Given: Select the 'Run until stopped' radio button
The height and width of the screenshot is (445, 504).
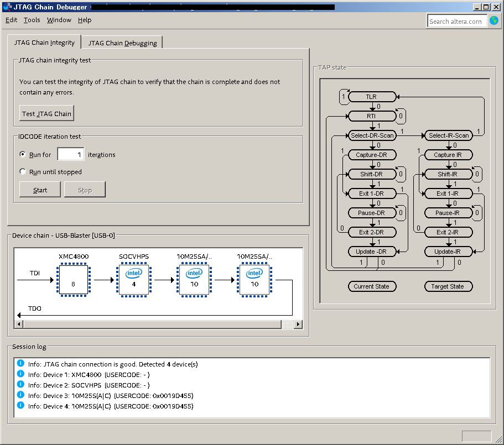Looking at the screenshot, I should coord(23,171).
